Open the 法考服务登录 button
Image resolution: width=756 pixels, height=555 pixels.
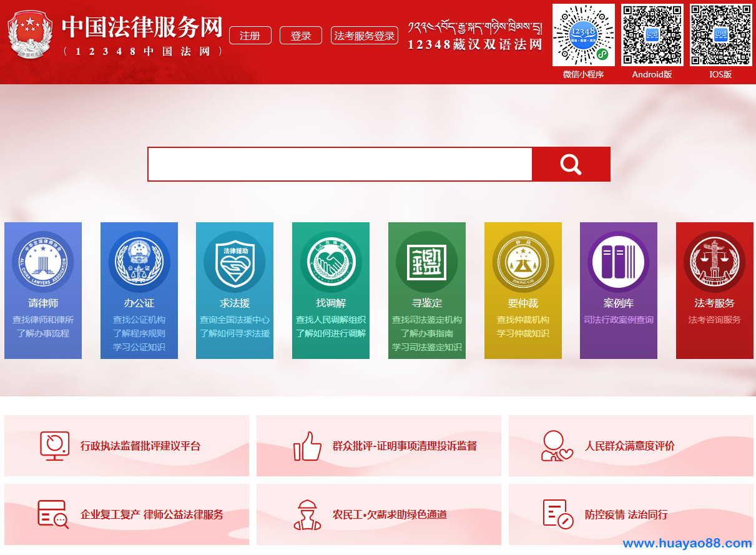click(x=365, y=36)
